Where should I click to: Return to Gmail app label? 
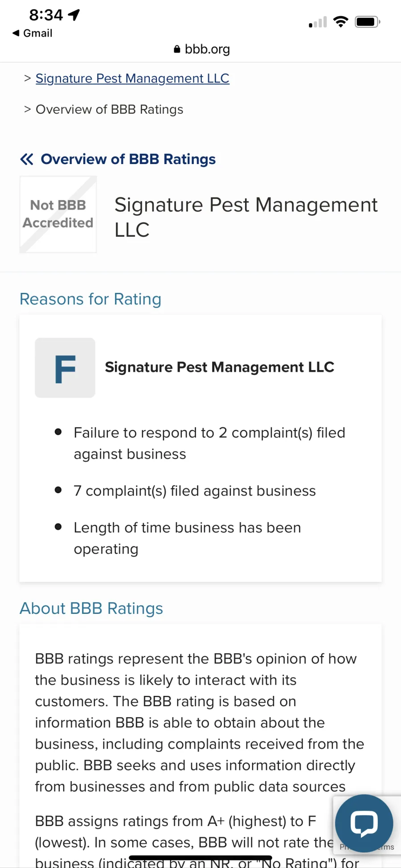pos(38,33)
